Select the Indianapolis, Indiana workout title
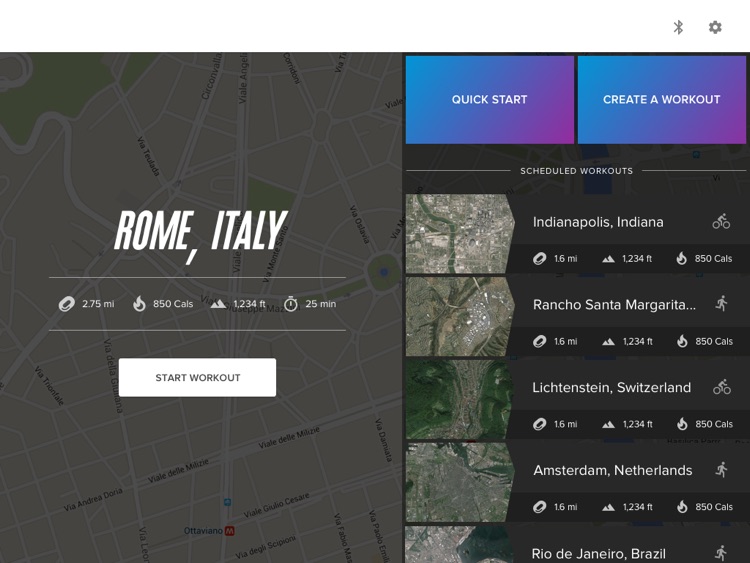750x563 pixels. point(598,222)
